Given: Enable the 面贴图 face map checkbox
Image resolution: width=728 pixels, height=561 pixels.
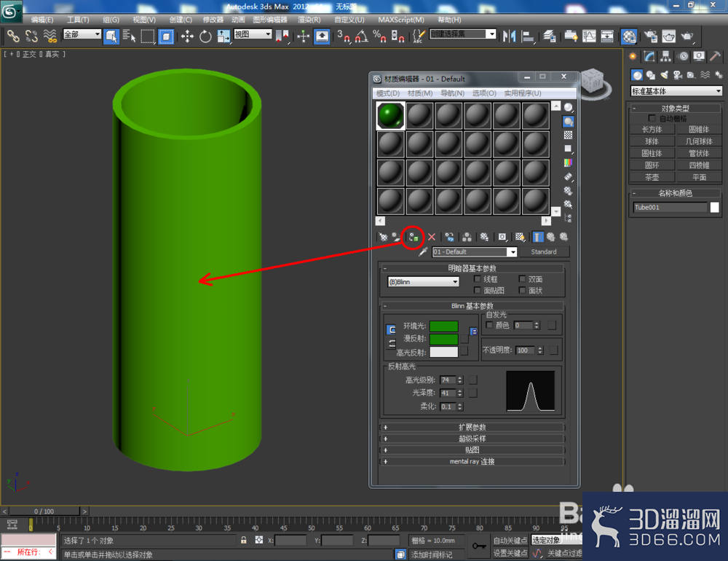Looking at the screenshot, I should point(477,290).
